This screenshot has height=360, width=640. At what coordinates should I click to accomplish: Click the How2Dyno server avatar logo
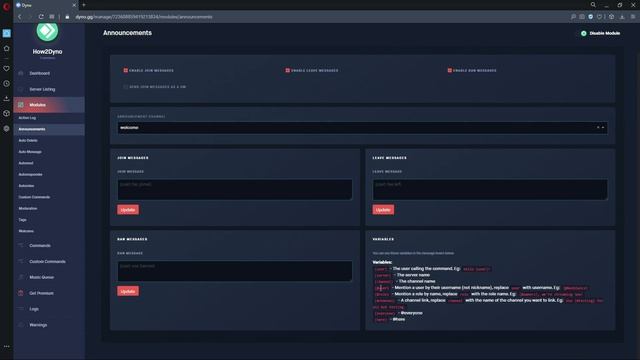[x=47, y=31]
